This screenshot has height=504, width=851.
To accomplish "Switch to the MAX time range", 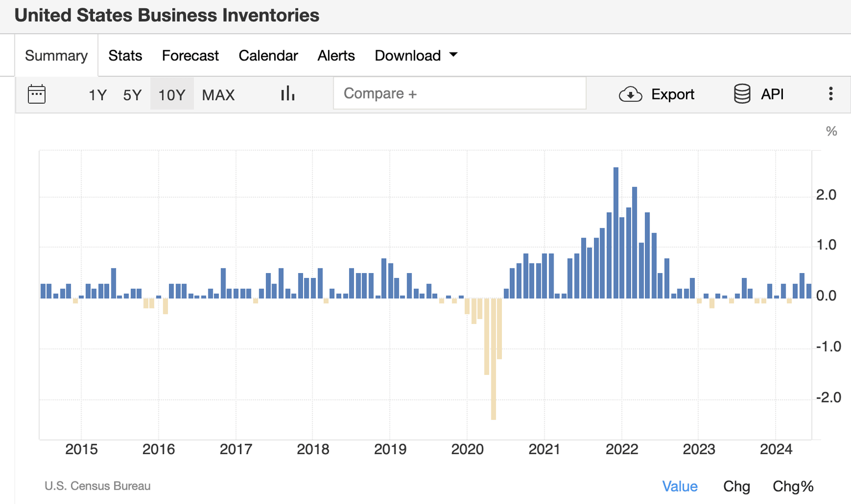I will point(218,95).
